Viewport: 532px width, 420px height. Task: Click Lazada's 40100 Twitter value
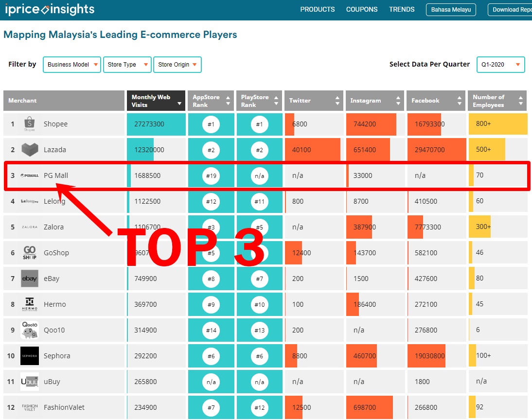[301, 150]
